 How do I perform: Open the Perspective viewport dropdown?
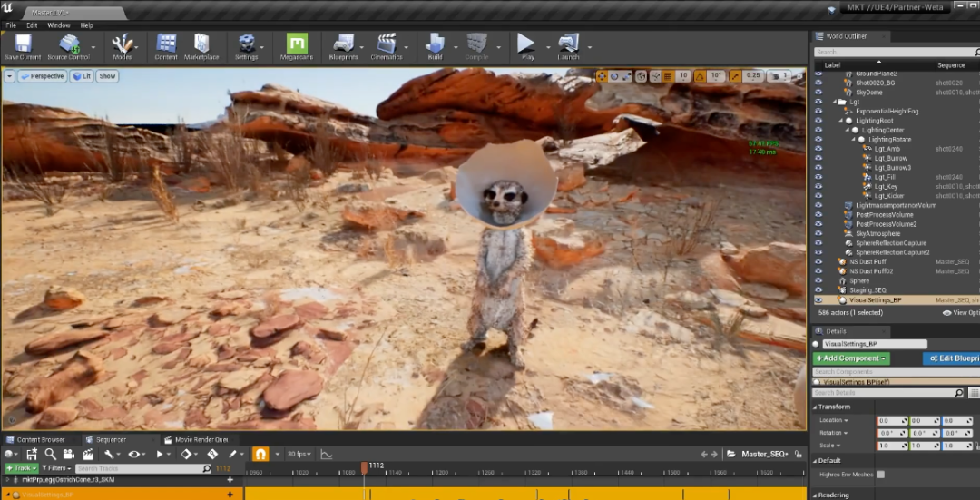point(43,76)
